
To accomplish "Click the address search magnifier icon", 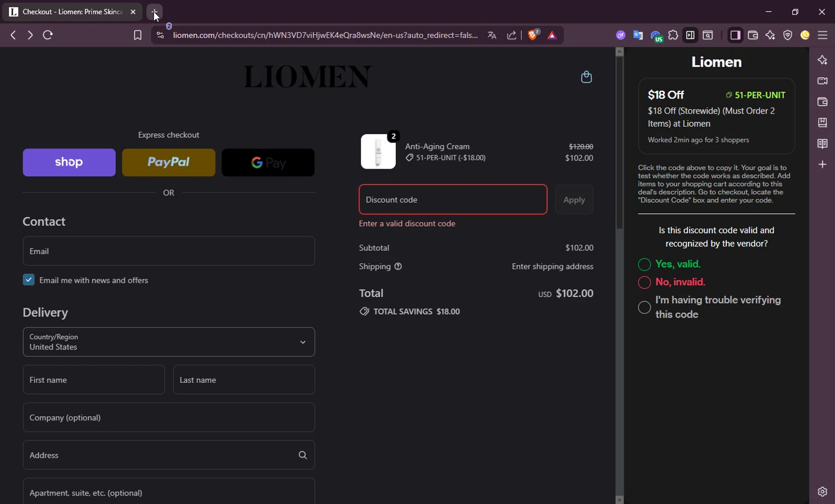I will tap(303, 455).
